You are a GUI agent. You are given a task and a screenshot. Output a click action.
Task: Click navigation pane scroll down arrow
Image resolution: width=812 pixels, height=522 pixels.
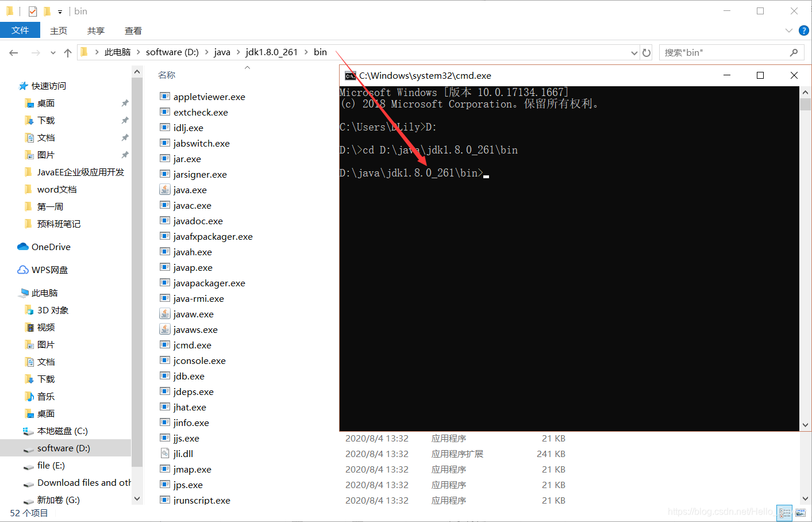click(137, 498)
